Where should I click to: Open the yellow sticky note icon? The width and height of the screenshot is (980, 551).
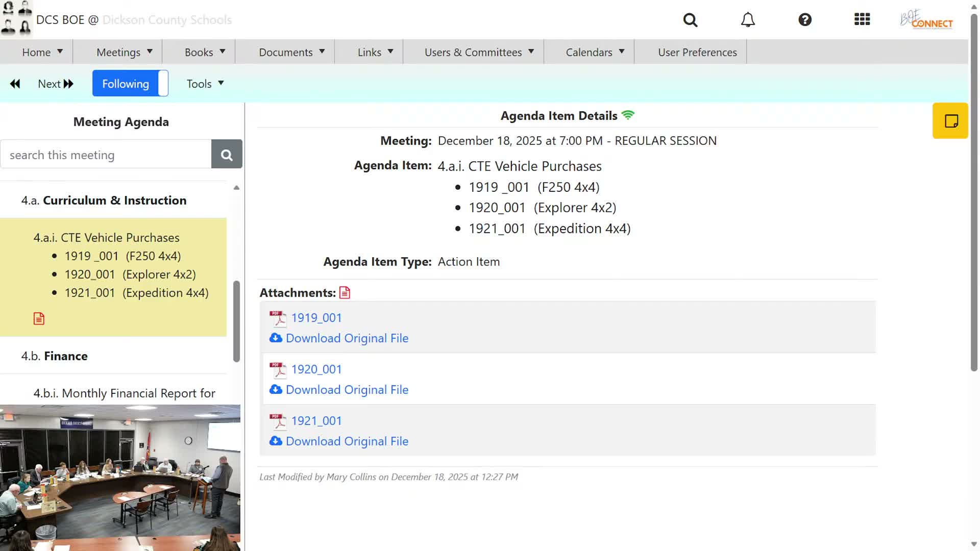(950, 121)
